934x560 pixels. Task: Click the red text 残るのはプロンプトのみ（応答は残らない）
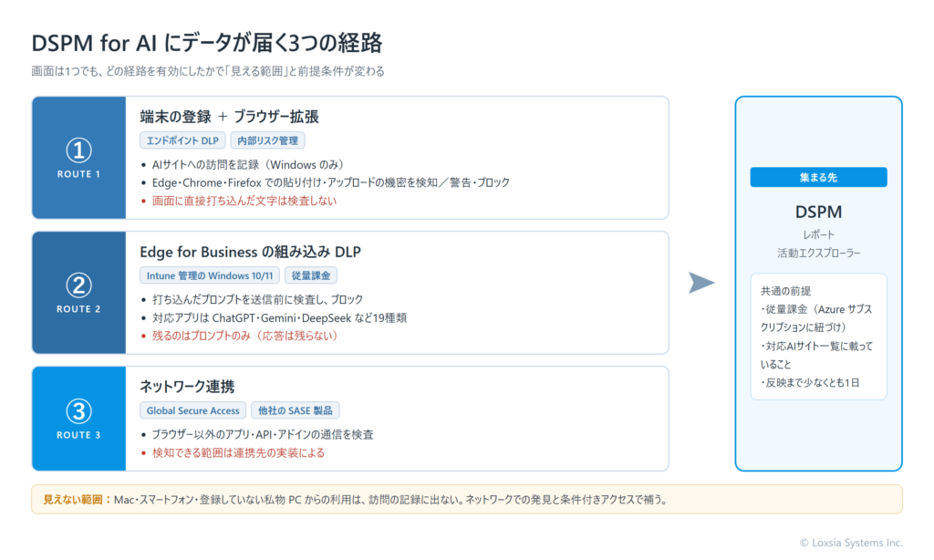[244, 336]
